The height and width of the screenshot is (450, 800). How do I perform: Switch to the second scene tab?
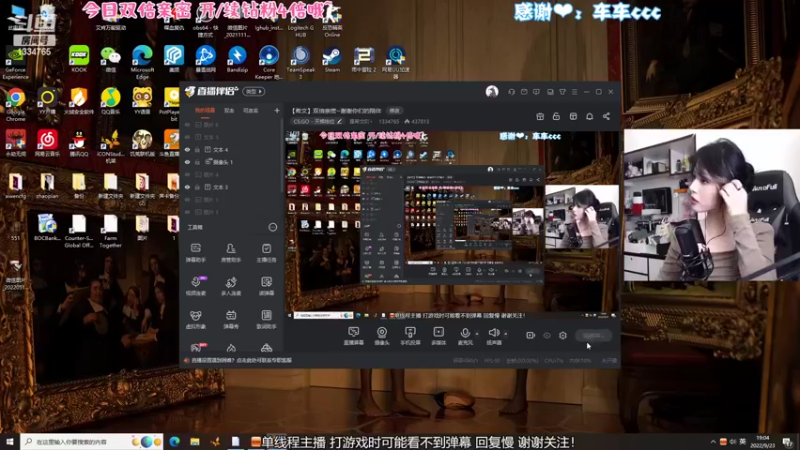[x=229, y=110]
